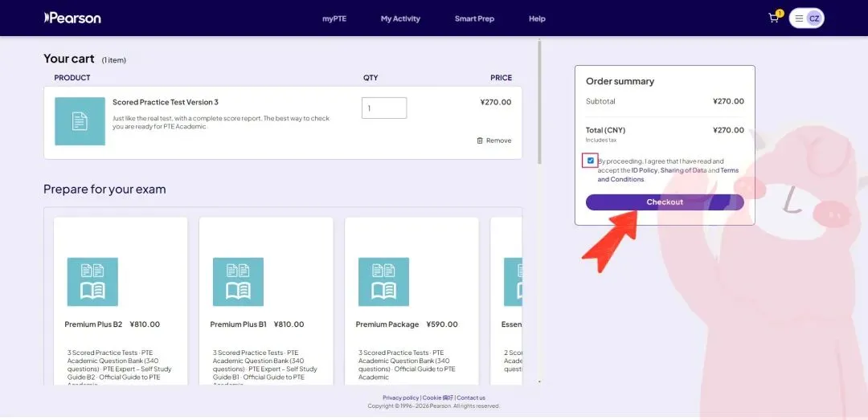Open the My Activity menu
The height and width of the screenshot is (420, 868).
[x=400, y=18]
